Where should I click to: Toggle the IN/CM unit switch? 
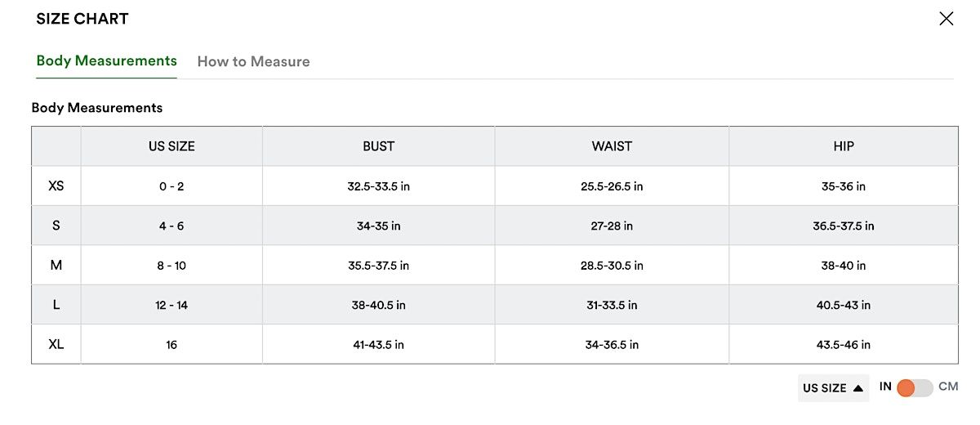[x=915, y=388]
